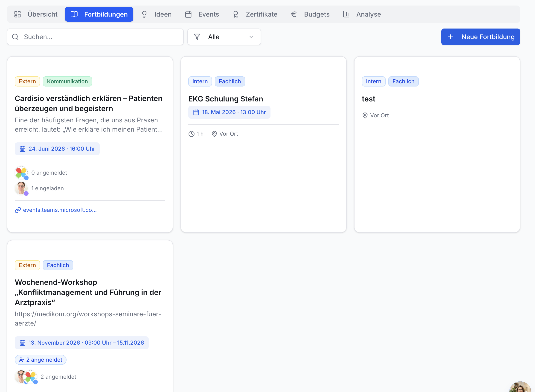
Task: Open the events.teams.microsoft.co link
Action: (x=60, y=210)
